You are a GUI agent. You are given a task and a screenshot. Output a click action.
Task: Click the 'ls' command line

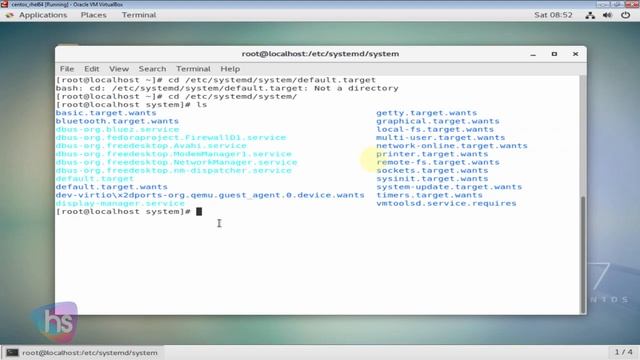131,105
